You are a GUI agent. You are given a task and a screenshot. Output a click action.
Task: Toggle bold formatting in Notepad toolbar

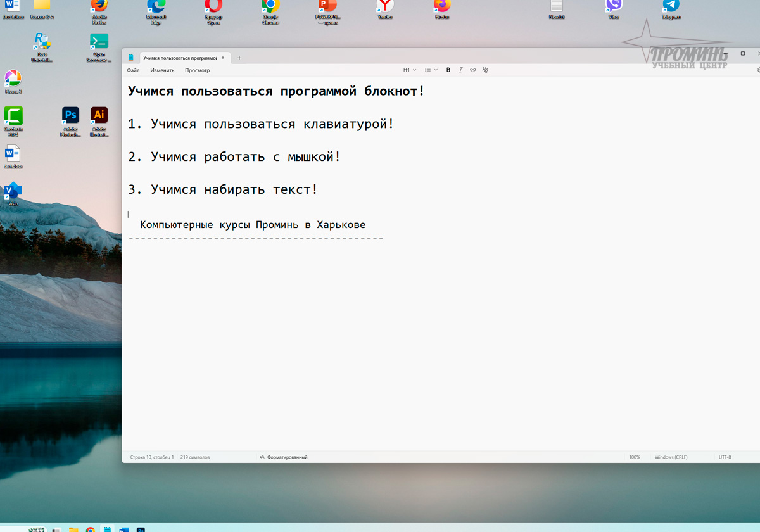pos(448,70)
